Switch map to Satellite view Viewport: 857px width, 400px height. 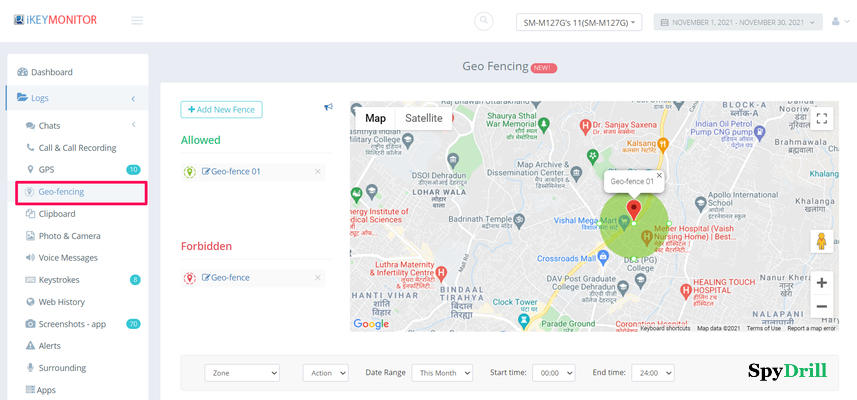[424, 118]
